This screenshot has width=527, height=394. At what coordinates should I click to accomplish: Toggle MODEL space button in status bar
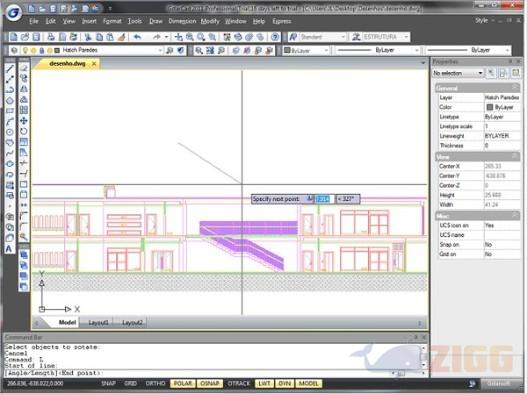click(309, 384)
